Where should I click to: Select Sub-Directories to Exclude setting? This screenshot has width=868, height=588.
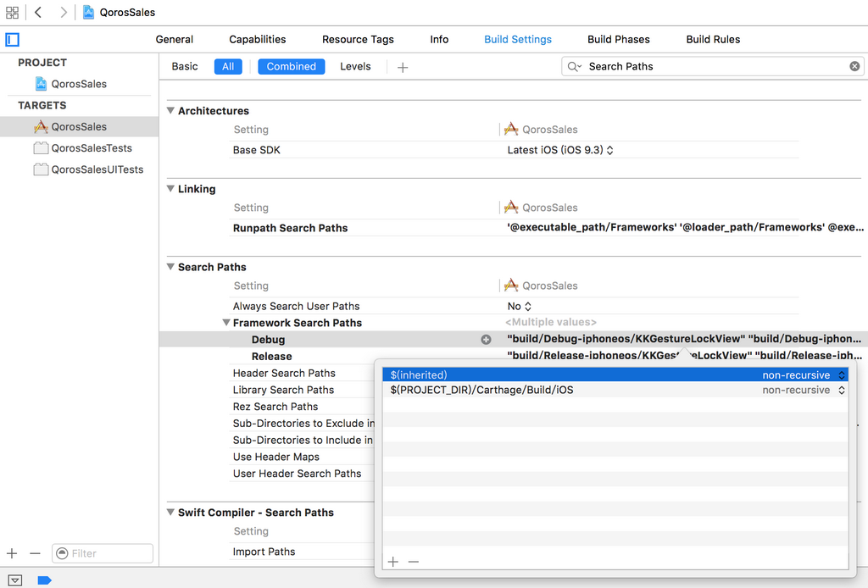point(303,423)
